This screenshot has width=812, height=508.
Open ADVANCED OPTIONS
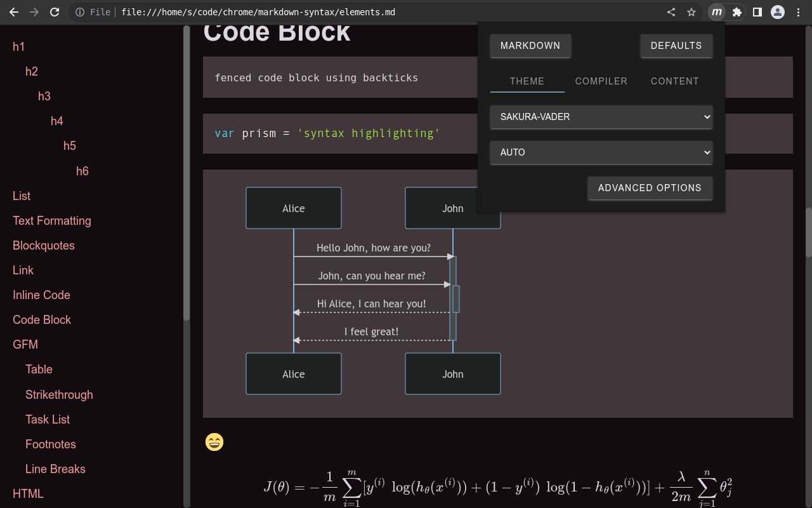pos(650,188)
